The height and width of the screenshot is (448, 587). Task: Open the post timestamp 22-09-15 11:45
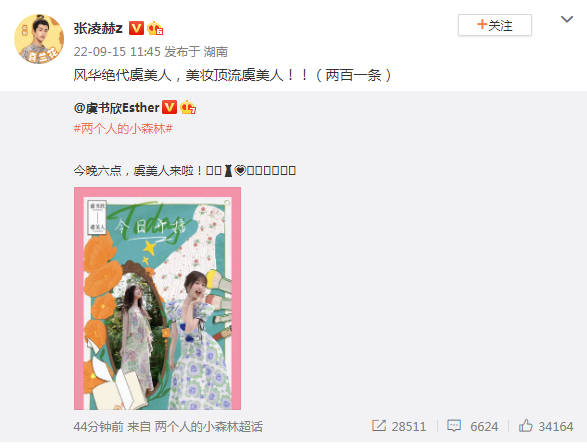pos(117,52)
